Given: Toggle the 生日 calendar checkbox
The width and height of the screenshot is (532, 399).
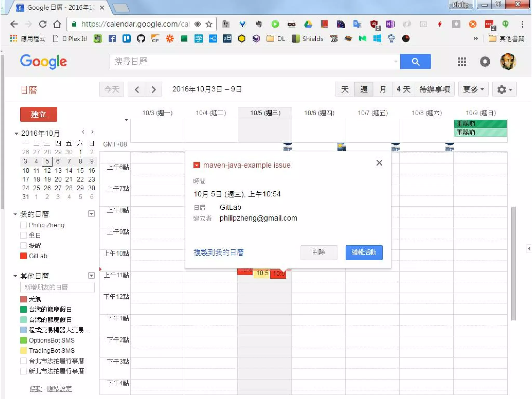Looking at the screenshot, I should pos(23,235).
